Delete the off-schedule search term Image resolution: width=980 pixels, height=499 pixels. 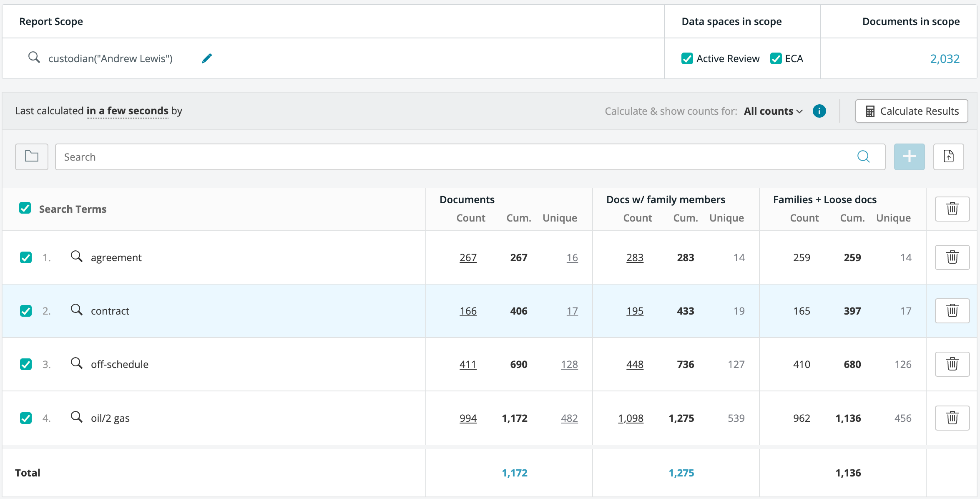[x=952, y=364]
